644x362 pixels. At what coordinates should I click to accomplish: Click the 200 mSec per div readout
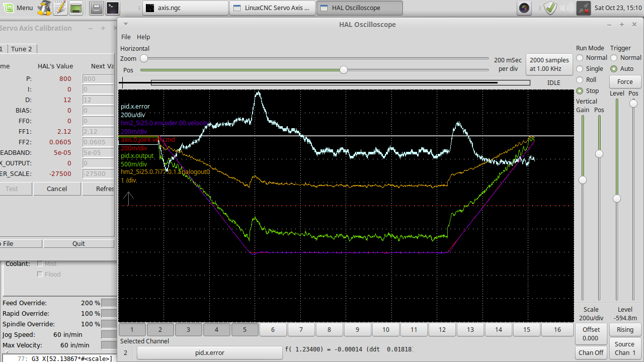click(x=508, y=64)
